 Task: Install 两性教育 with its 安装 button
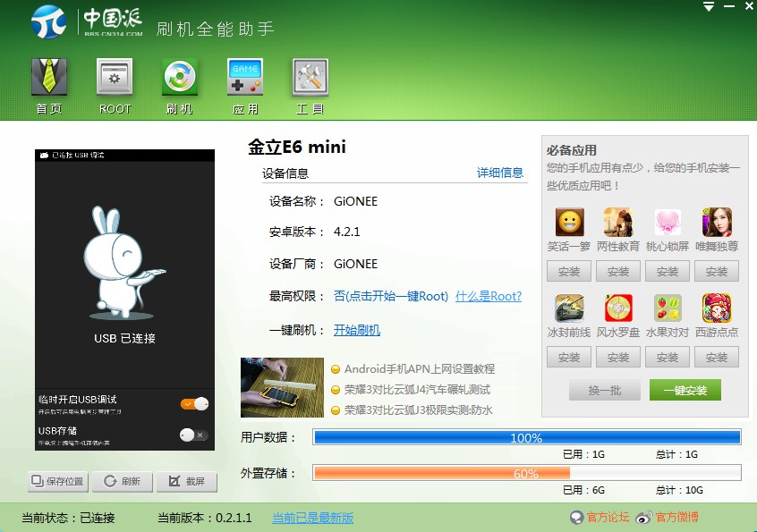[x=618, y=271]
